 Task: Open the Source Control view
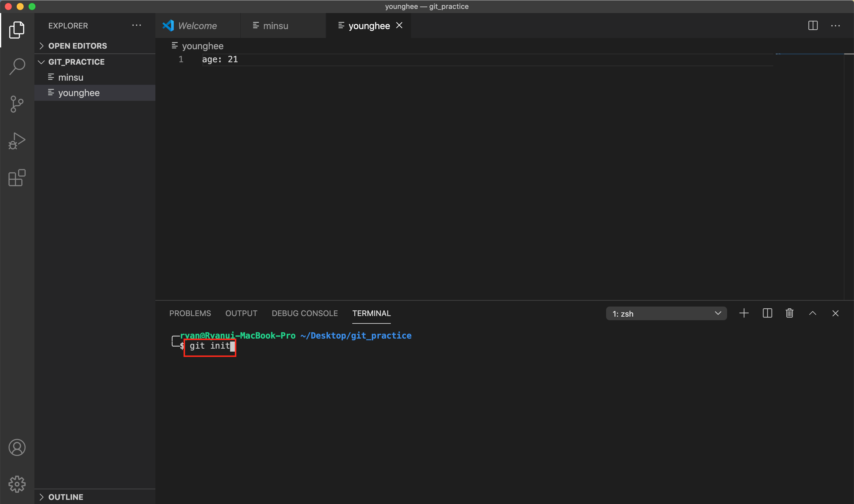click(x=17, y=104)
